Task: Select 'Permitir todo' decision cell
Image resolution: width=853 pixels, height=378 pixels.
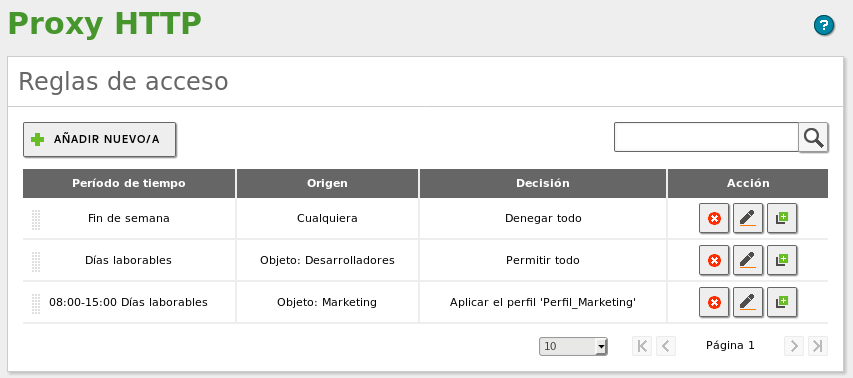Action: (542, 260)
